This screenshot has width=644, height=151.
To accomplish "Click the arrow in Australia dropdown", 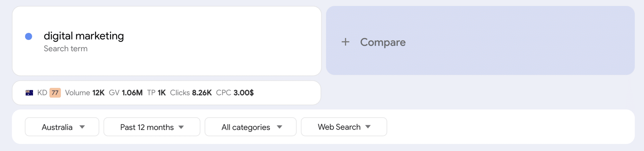I will pos(82,127).
